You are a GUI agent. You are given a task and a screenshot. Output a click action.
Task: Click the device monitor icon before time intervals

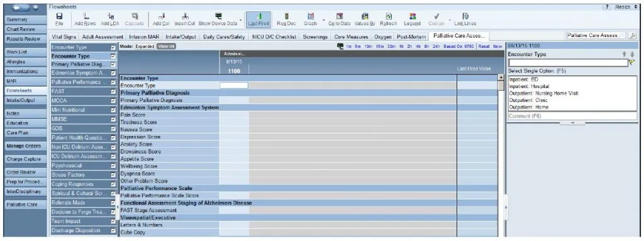(340, 47)
